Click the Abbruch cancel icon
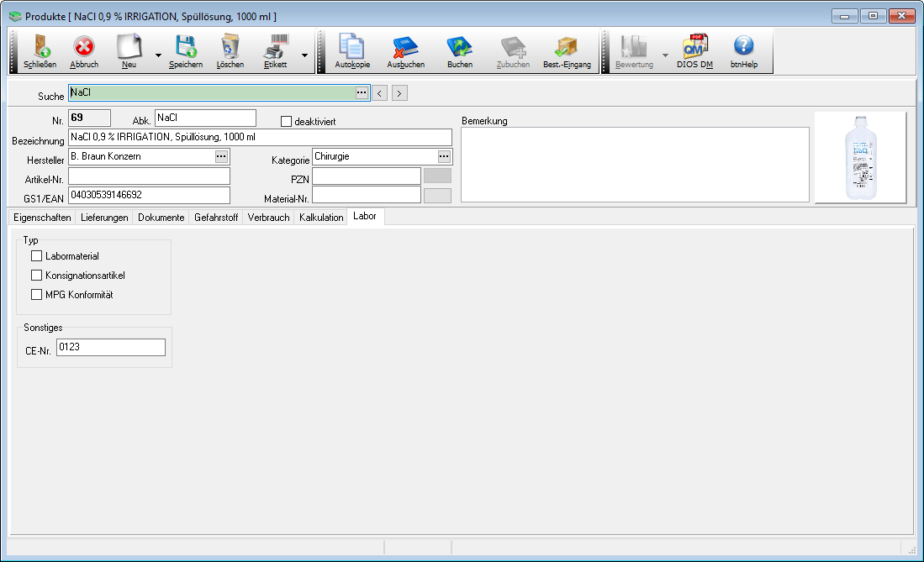This screenshot has width=924, height=562. point(84,50)
